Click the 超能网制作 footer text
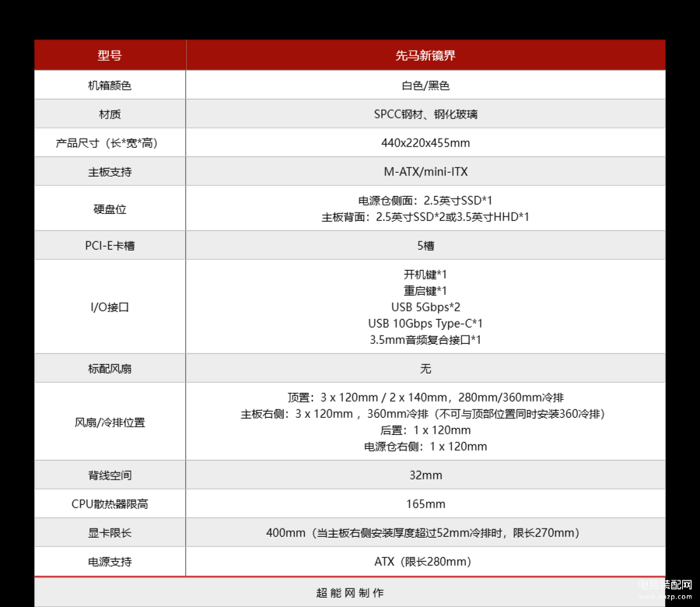 (350, 593)
